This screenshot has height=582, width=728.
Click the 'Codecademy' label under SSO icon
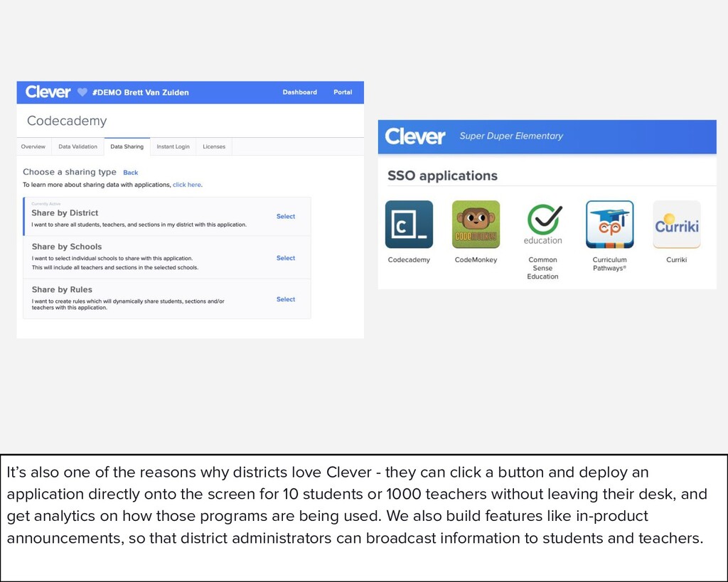tap(409, 260)
